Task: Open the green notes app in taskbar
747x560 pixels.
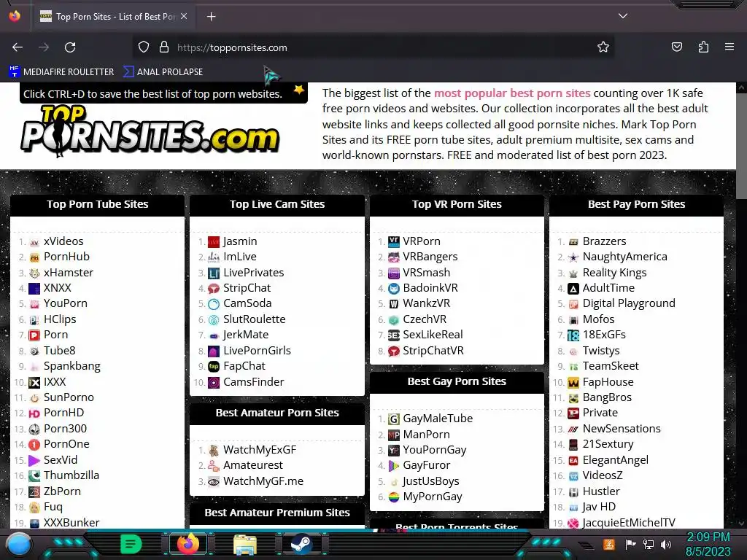Action: pyautogui.click(x=131, y=544)
